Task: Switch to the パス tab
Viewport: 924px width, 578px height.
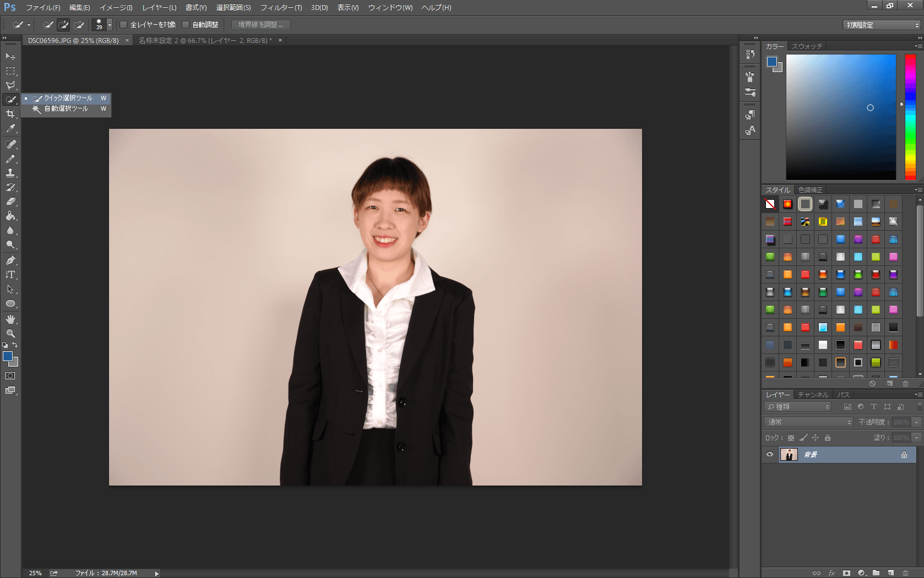Action: click(x=843, y=395)
